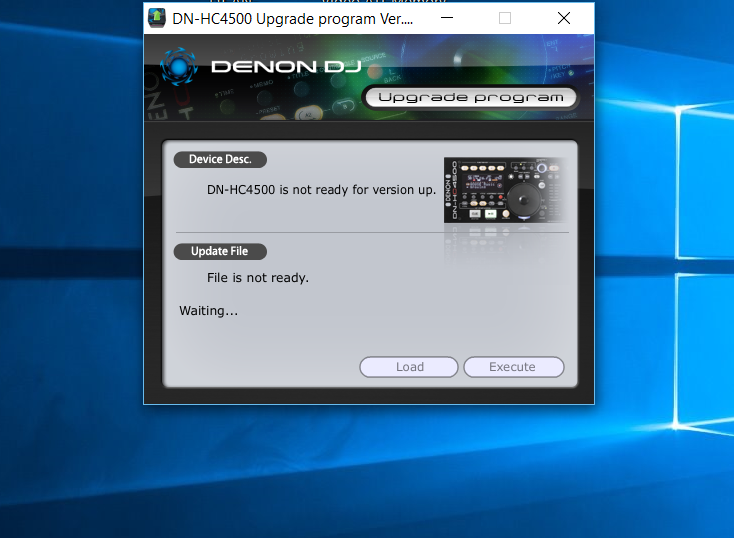Click the Load button

coord(409,367)
